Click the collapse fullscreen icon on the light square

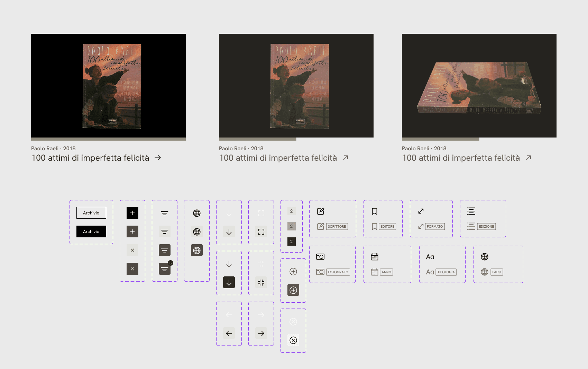coord(261,282)
